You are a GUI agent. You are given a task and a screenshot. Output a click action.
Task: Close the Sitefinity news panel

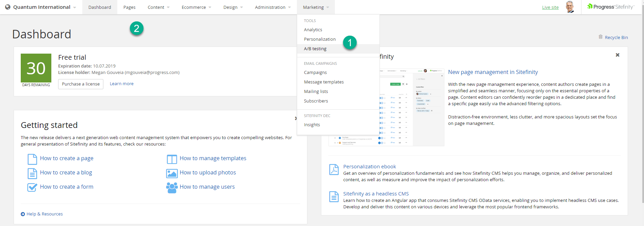point(617,55)
